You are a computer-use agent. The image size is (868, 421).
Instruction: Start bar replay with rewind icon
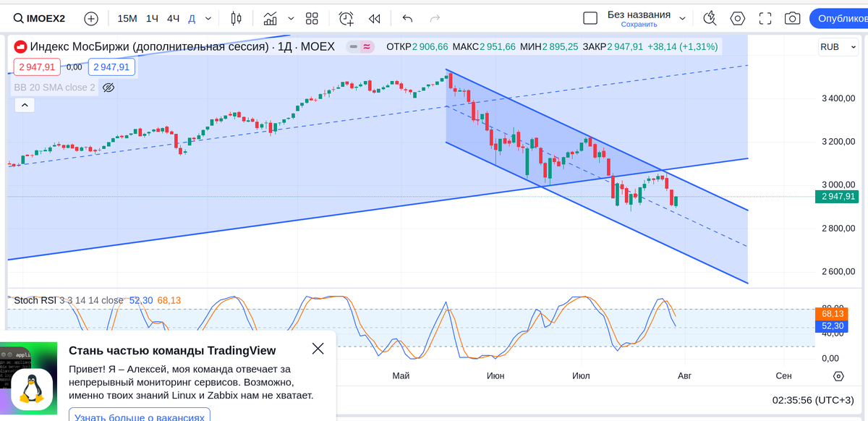coord(374,18)
